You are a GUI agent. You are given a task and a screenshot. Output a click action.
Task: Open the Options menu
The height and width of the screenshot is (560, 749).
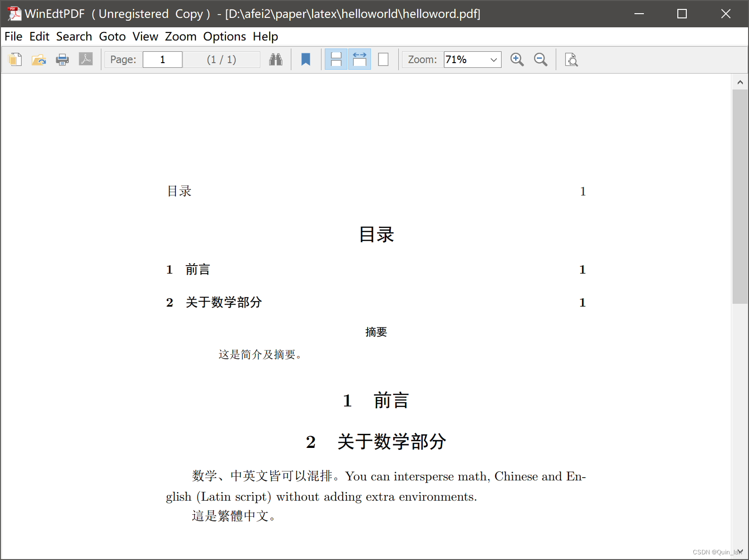(224, 36)
